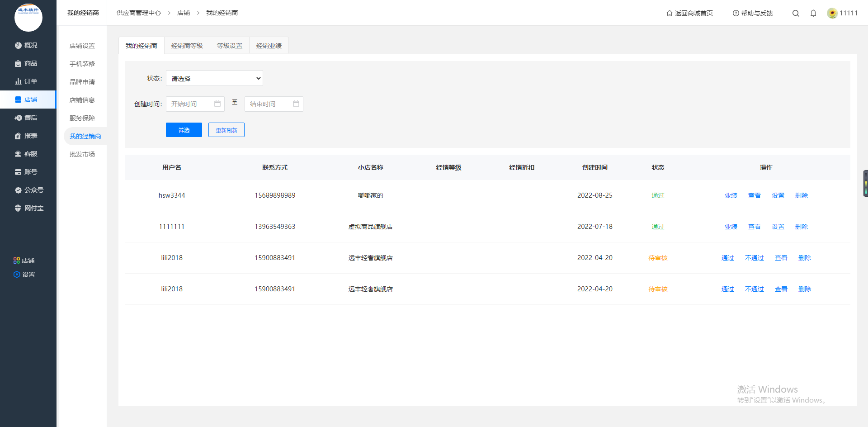The image size is (868, 427).
Task: Open the 订单 orders sidebar item
Action: [26, 81]
